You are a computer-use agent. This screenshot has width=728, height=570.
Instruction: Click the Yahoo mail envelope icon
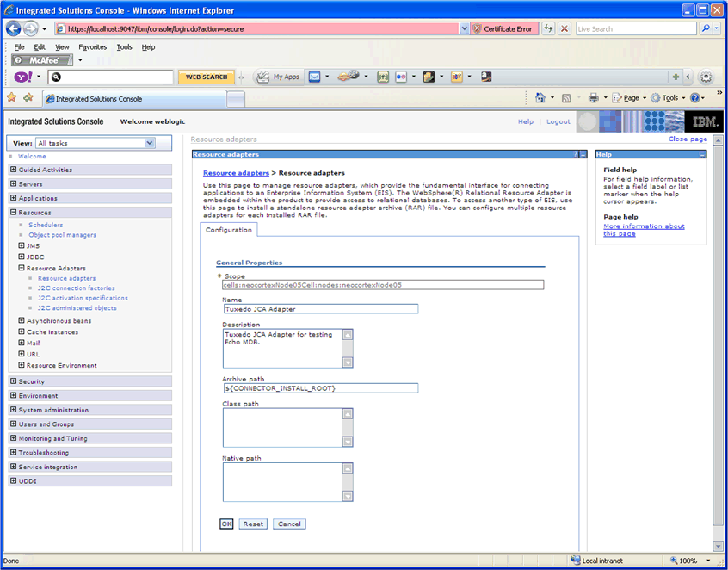coord(314,77)
